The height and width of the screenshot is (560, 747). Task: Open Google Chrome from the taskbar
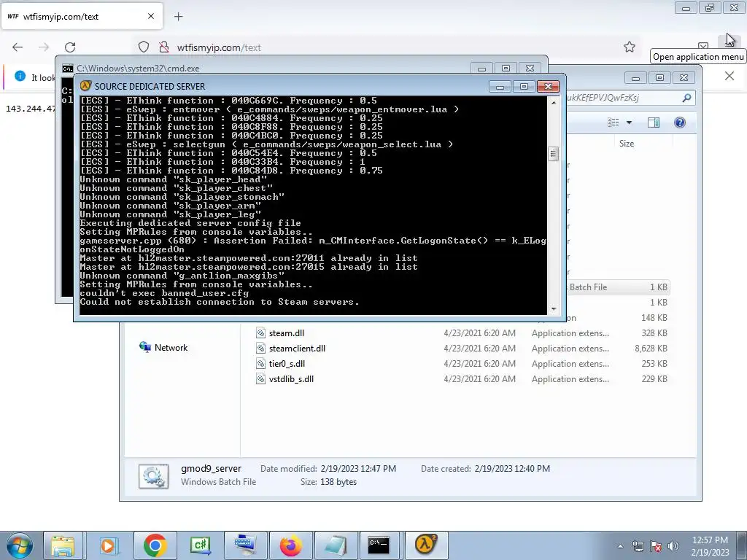coord(155,545)
